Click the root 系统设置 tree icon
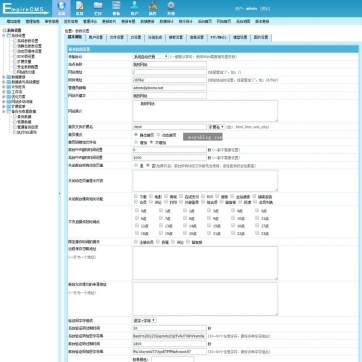This screenshot has width=362, height=362. point(4,30)
